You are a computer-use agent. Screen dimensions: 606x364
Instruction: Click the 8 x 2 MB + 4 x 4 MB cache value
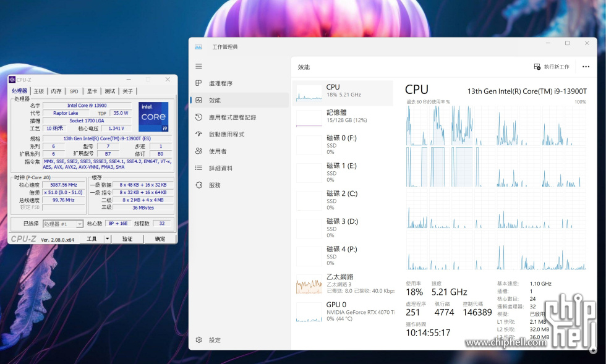(x=143, y=200)
